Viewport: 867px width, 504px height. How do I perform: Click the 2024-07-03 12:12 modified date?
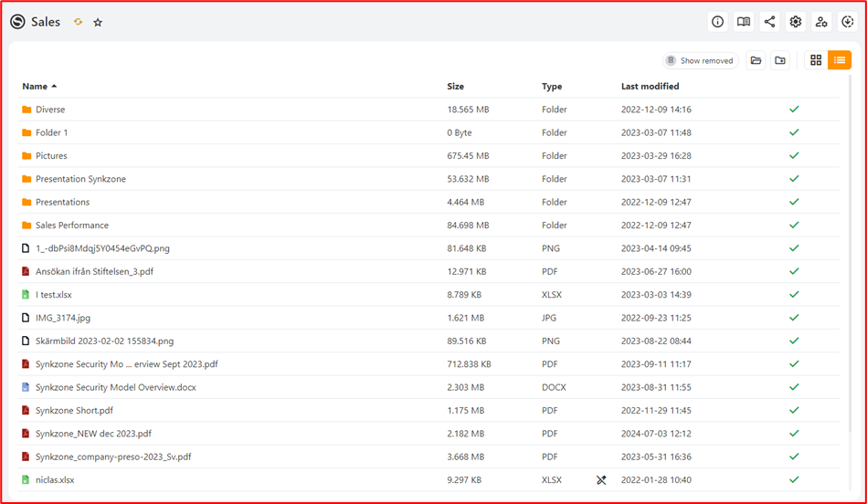click(x=656, y=434)
